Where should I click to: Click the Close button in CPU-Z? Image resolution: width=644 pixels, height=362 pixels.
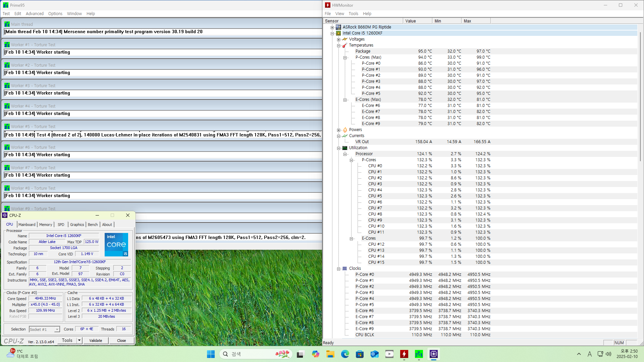pos(121,341)
